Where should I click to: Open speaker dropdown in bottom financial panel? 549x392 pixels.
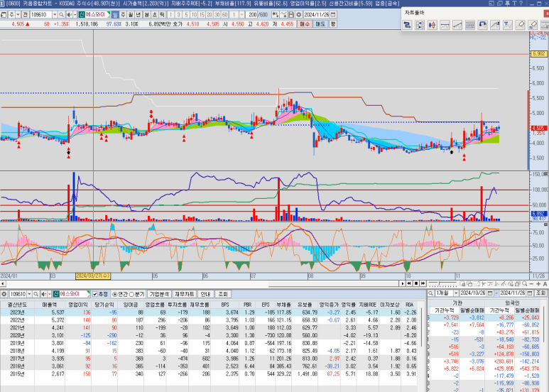point(49,294)
